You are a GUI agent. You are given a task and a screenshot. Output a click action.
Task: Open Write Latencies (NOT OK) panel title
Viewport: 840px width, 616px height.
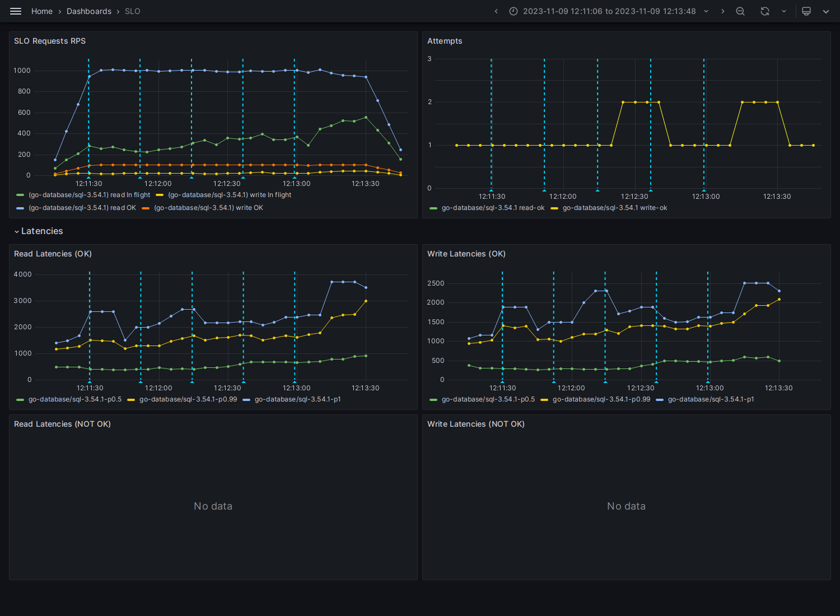click(476, 424)
